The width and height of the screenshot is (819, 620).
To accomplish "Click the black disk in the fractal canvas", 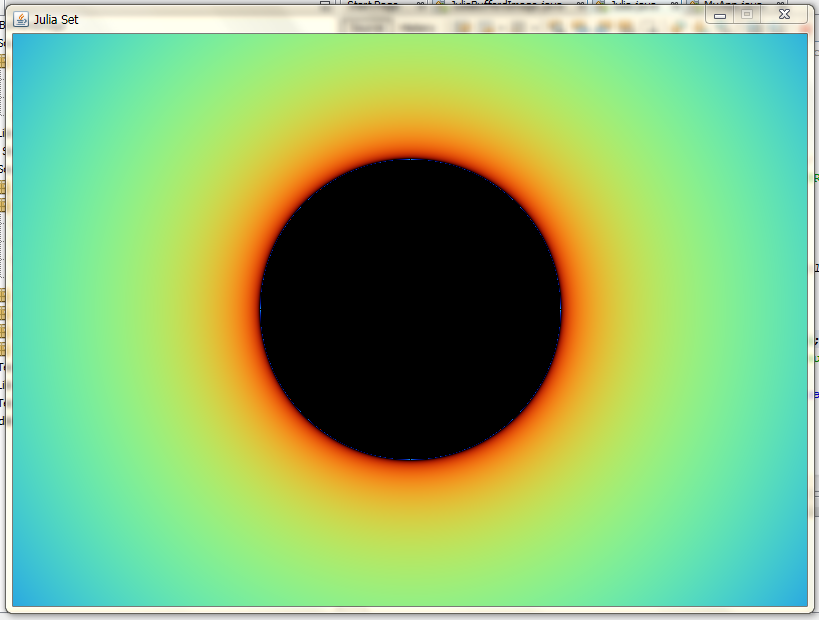I will click(x=411, y=309).
